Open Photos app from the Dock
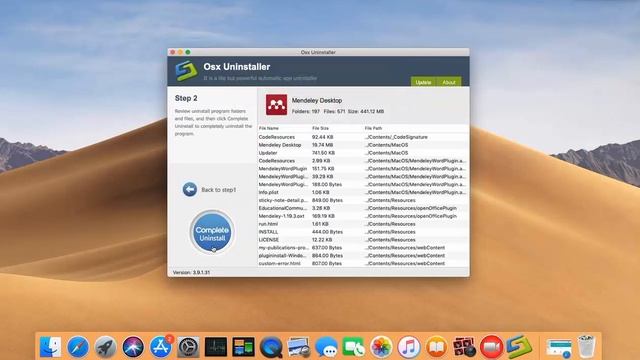 381,347
